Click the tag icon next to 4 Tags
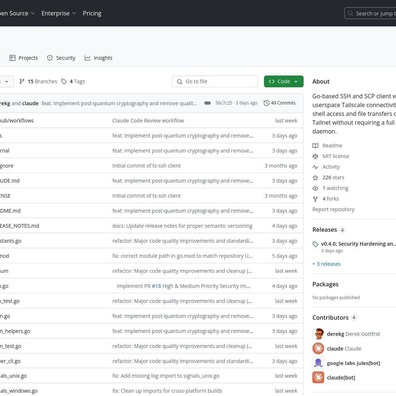The height and width of the screenshot is (396, 396). 64,81
